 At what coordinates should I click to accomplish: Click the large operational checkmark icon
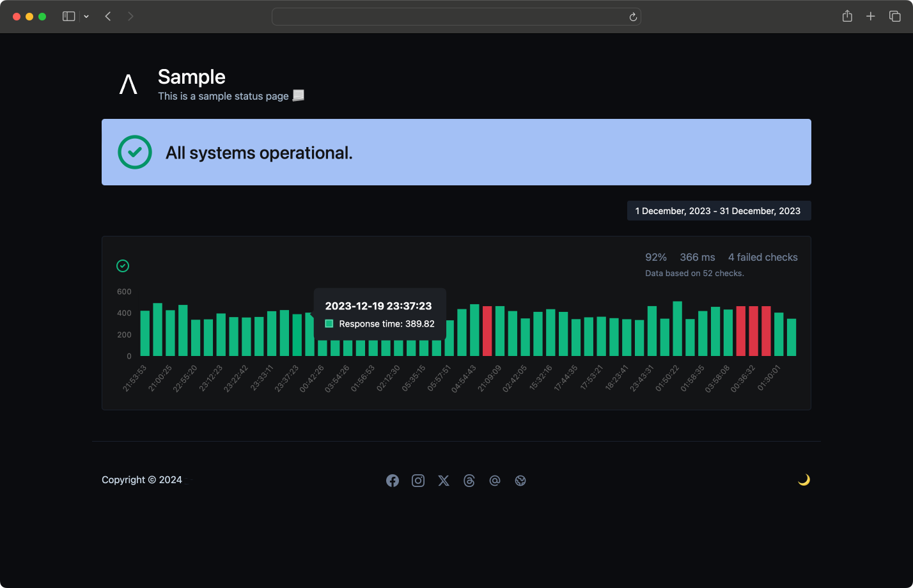(135, 152)
